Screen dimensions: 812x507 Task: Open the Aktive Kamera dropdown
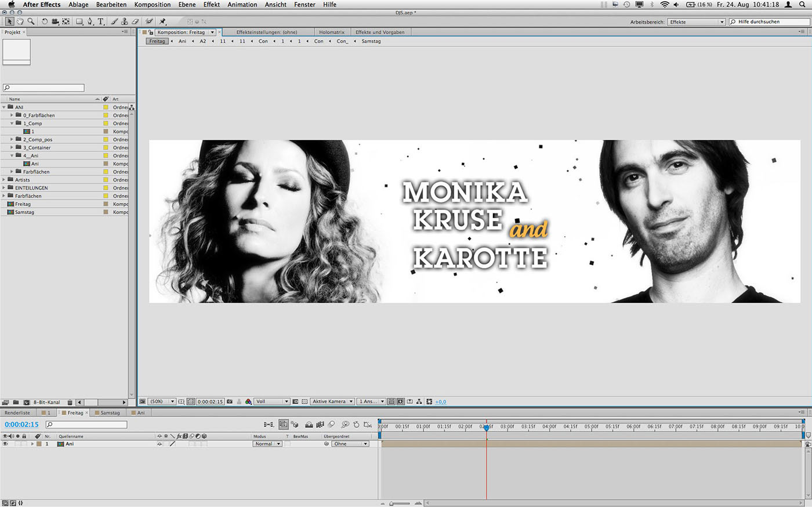click(x=332, y=401)
